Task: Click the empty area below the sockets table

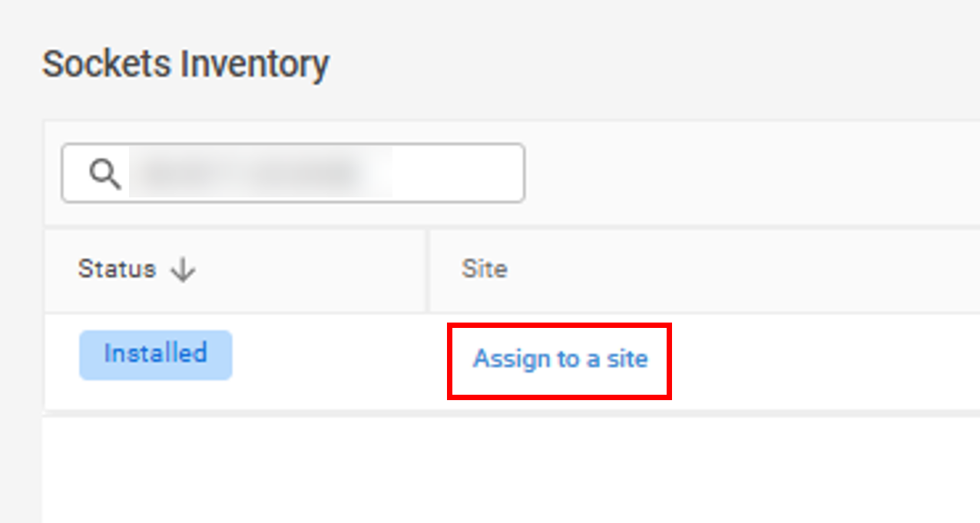Action: click(x=511, y=470)
